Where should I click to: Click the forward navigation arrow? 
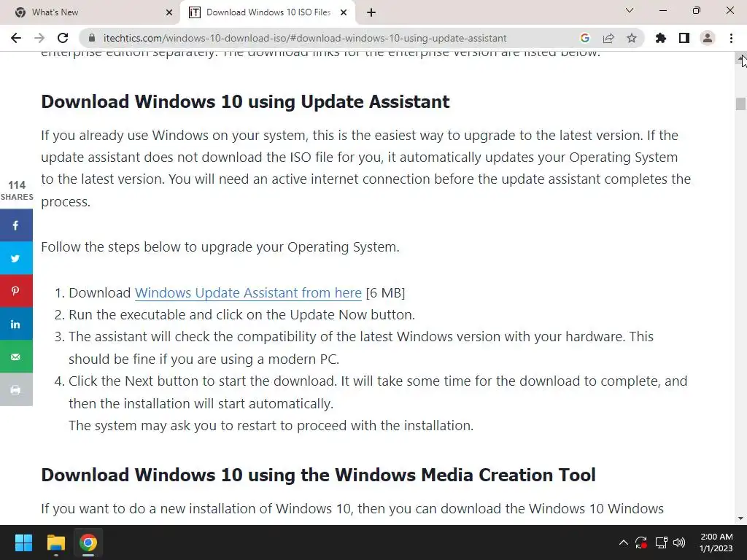coord(39,38)
